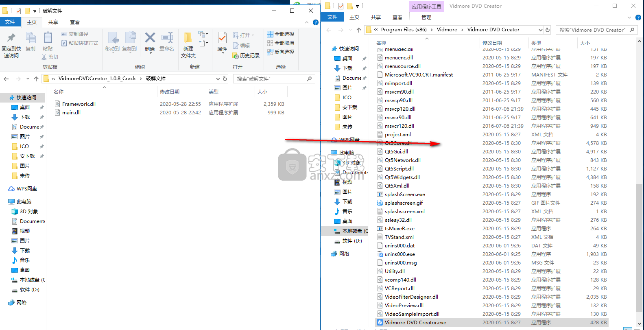Click Paste shortcut in left ribbon
644x330 pixels.
point(80,43)
